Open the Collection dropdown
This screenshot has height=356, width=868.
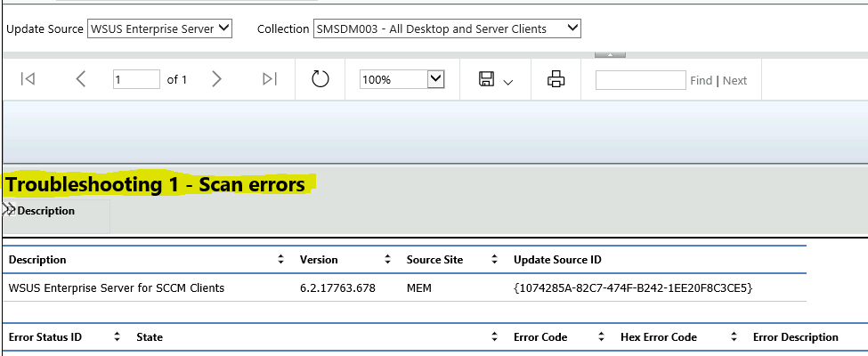click(447, 28)
